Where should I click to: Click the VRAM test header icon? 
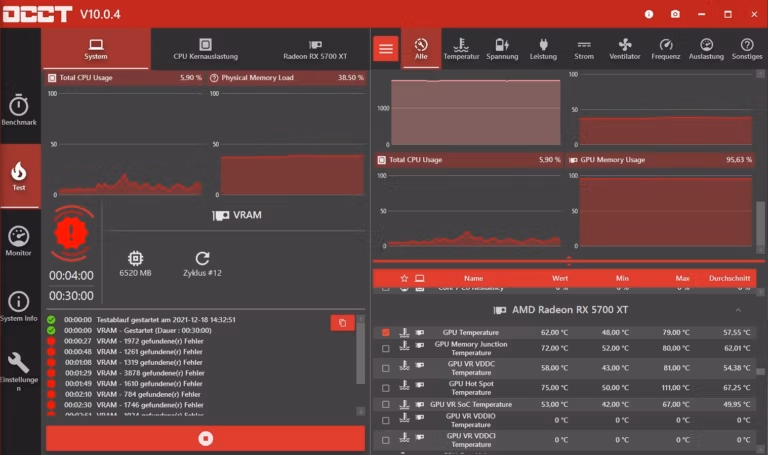[220, 216]
